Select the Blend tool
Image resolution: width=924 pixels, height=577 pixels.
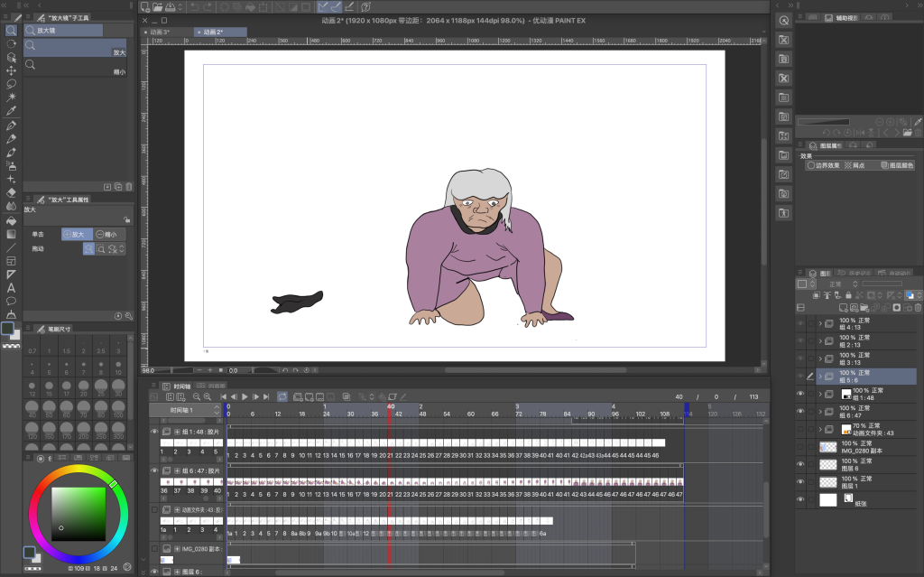tap(11, 206)
